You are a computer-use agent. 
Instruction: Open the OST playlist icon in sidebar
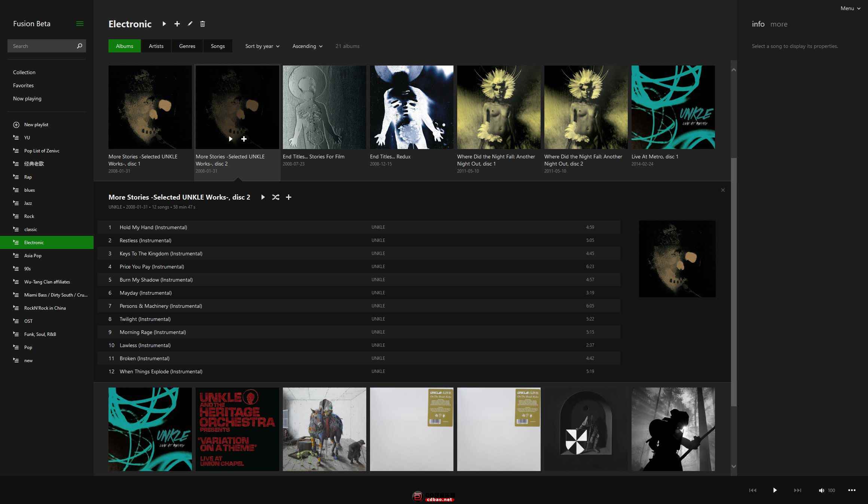click(16, 321)
